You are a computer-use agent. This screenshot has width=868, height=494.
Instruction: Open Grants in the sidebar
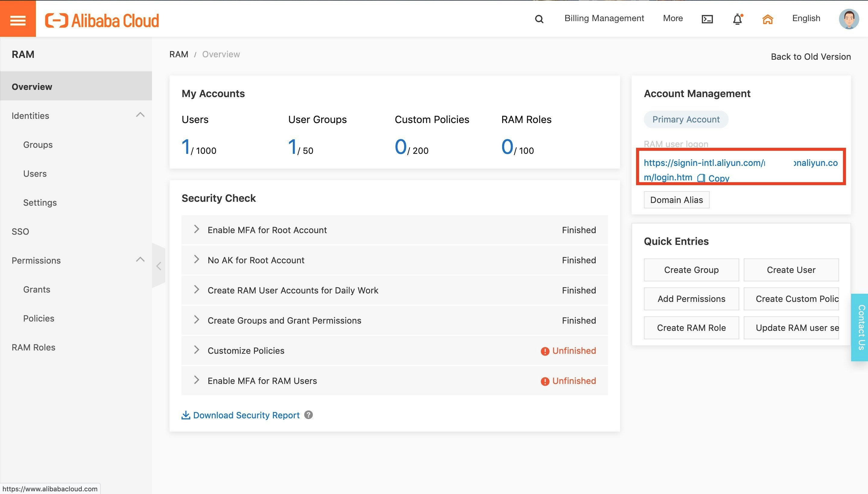(36, 290)
